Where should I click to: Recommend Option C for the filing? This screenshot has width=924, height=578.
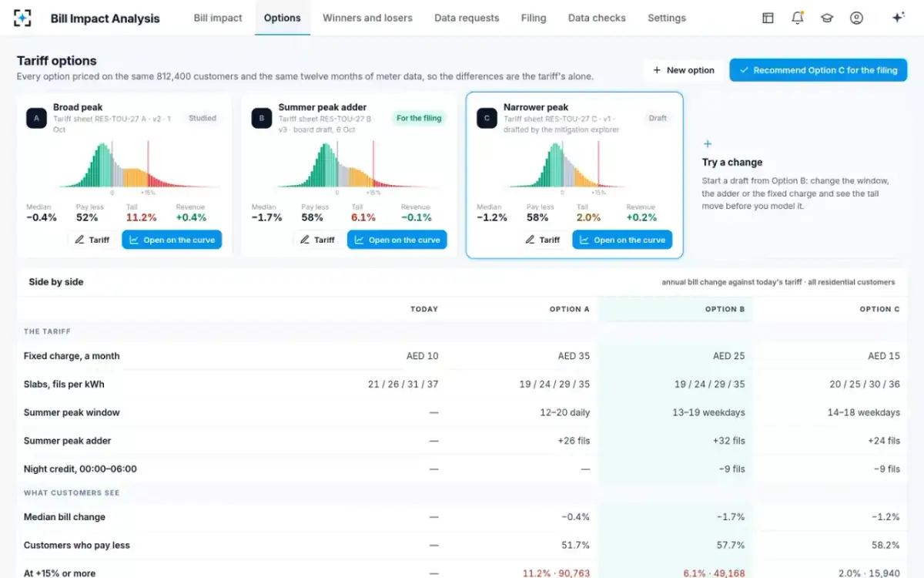[x=819, y=70]
